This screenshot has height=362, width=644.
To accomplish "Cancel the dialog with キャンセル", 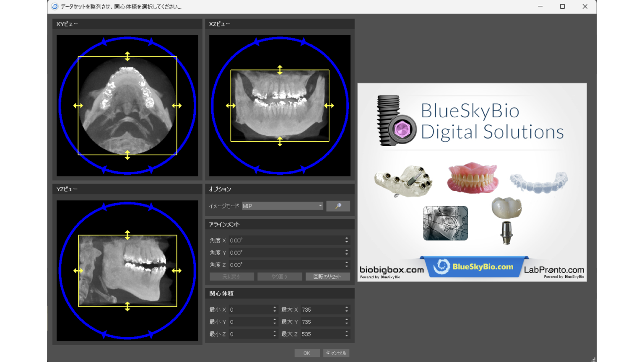I will point(336,353).
